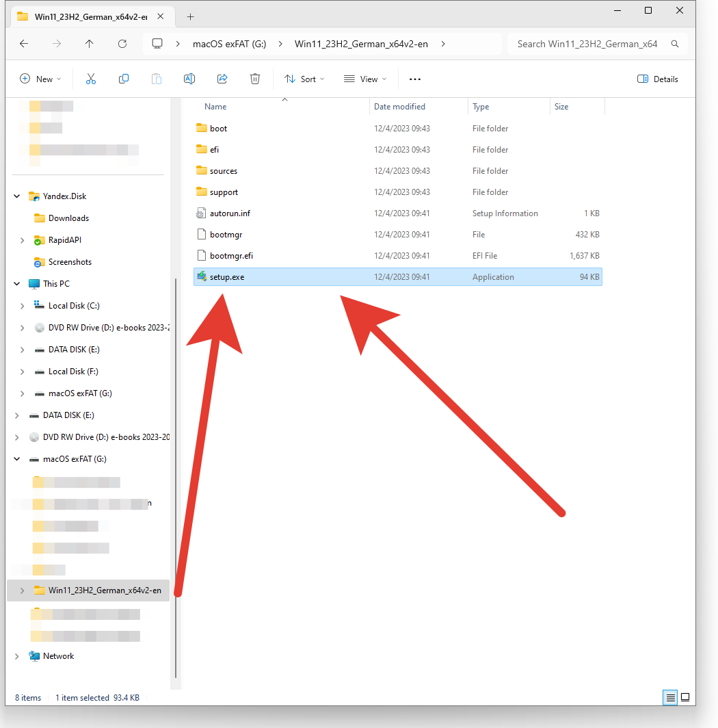Viewport: 718px width, 728px height.
Task: Open the See more ellipsis menu
Action: point(415,79)
